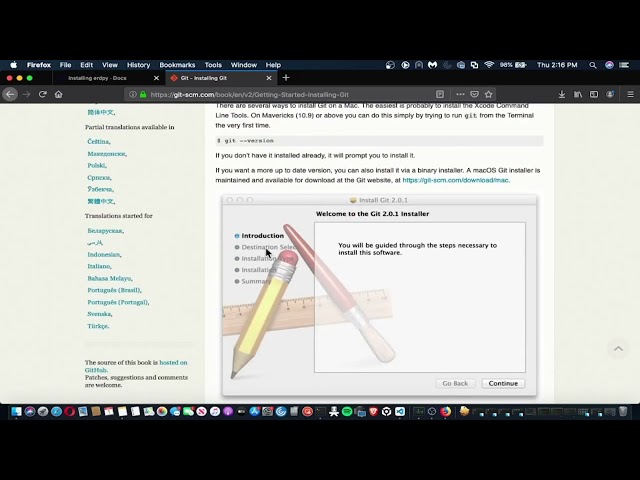Go back using the Firefox back arrow
The image size is (640, 480).
point(10,94)
